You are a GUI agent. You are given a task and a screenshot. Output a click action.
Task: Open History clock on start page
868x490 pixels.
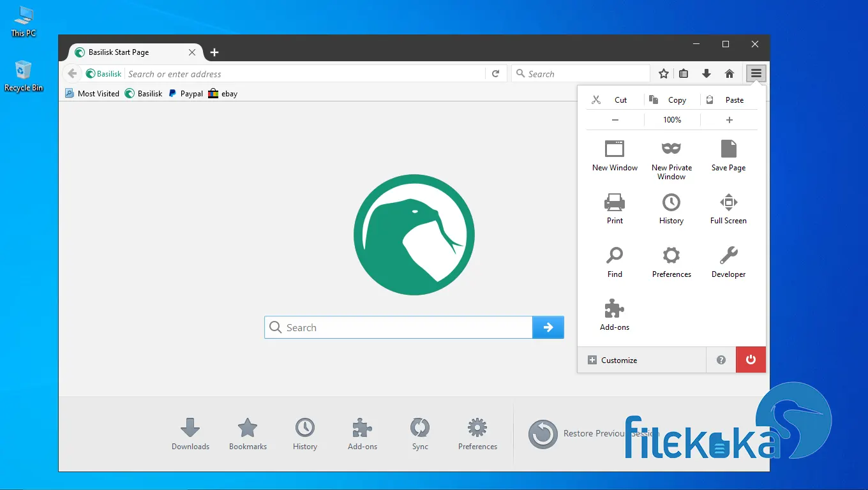(x=305, y=434)
